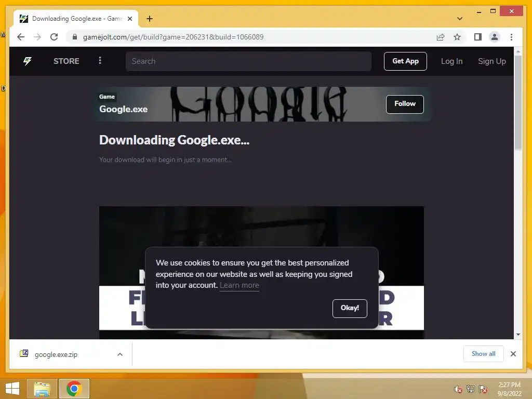Expand Chrome's tab search chevron

tap(460, 19)
